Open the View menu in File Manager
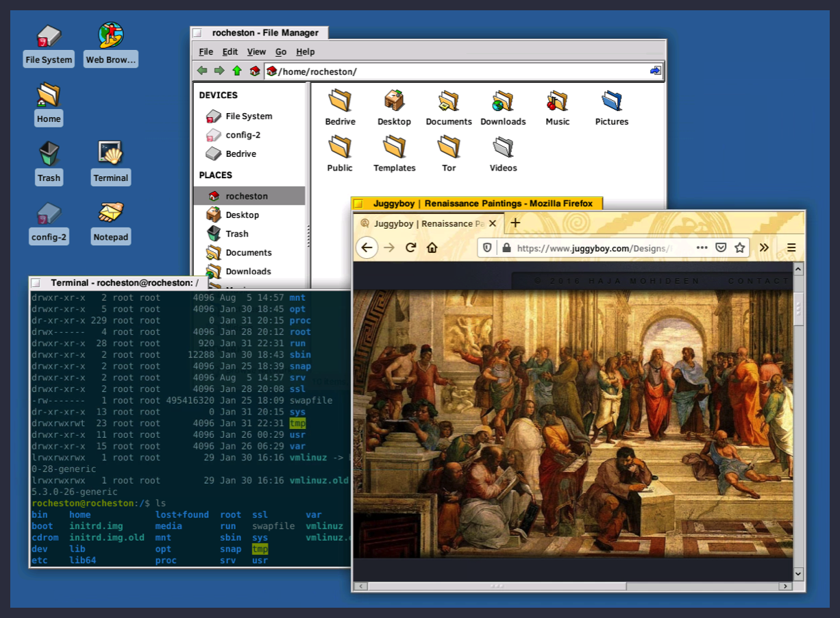The width and height of the screenshot is (840, 618). point(256,51)
